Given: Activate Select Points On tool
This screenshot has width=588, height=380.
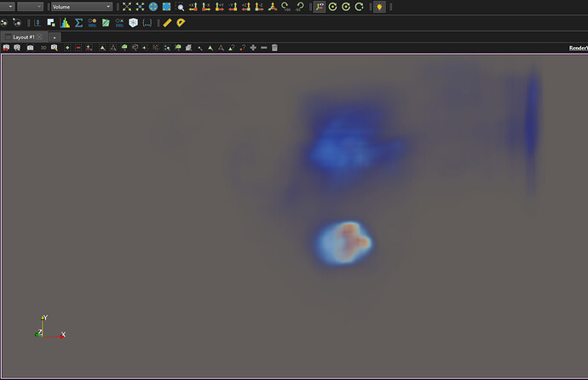Looking at the screenshot, I should click(x=112, y=48).
